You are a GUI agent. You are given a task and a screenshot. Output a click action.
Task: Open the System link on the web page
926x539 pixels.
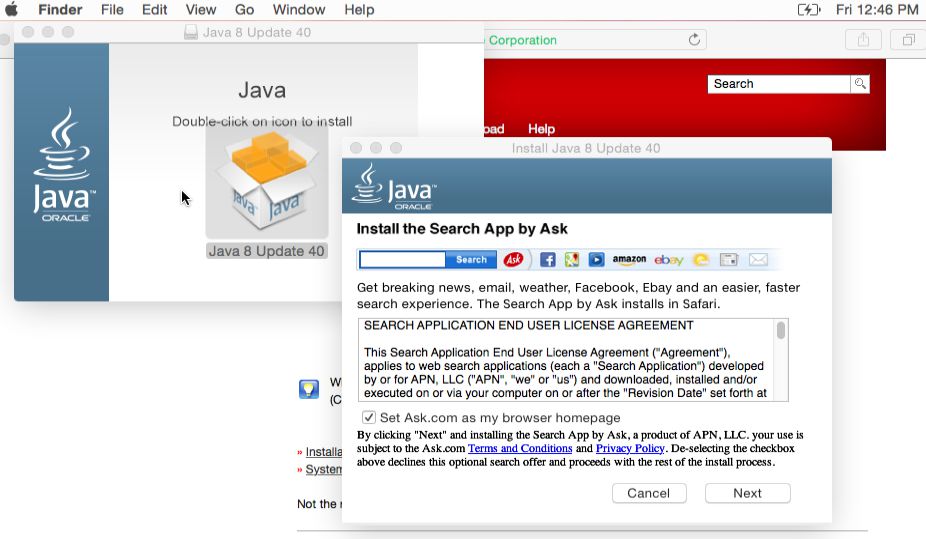(324, 469)
